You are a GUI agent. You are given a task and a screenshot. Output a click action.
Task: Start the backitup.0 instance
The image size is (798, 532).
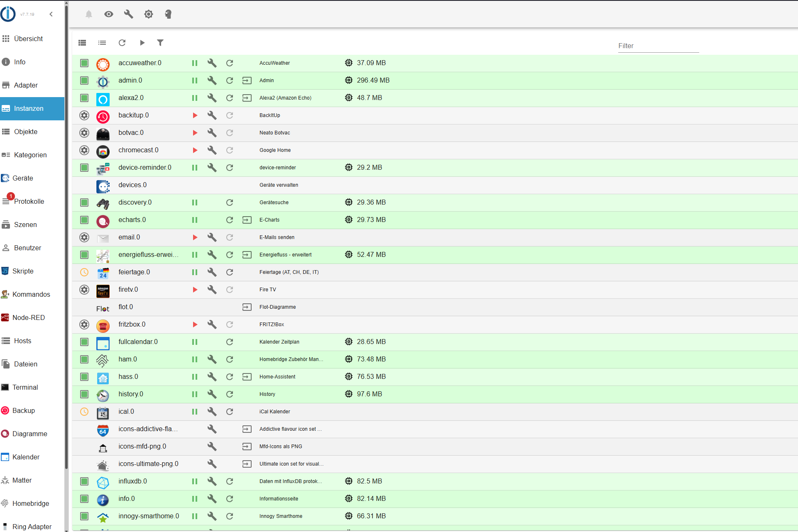coord(195,115)
